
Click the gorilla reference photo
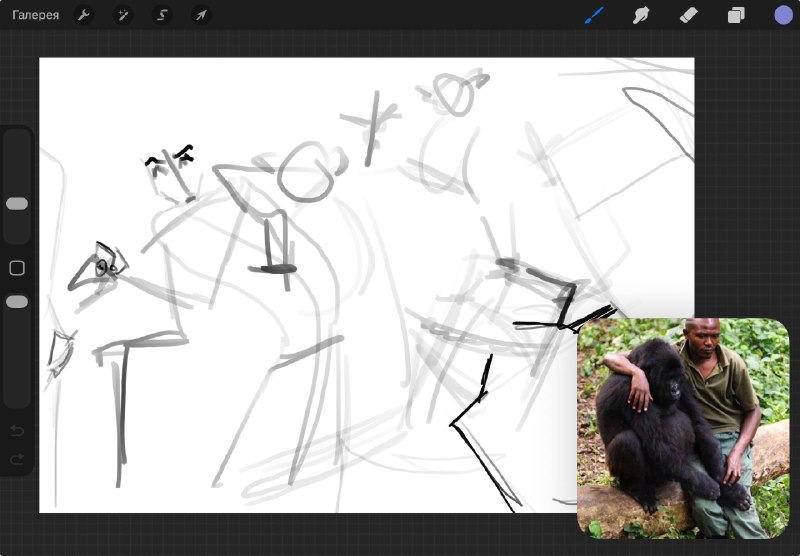click(684, 428)
